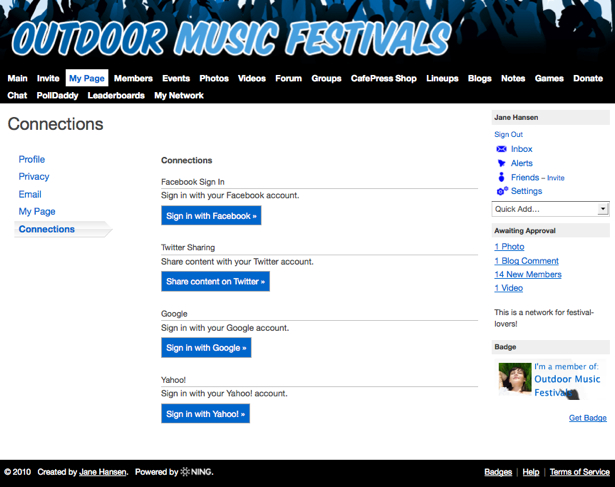The width and height of the screenshot is (615, 487).
Task: Open Terms of Service footer link
Action: coord(580,472)
